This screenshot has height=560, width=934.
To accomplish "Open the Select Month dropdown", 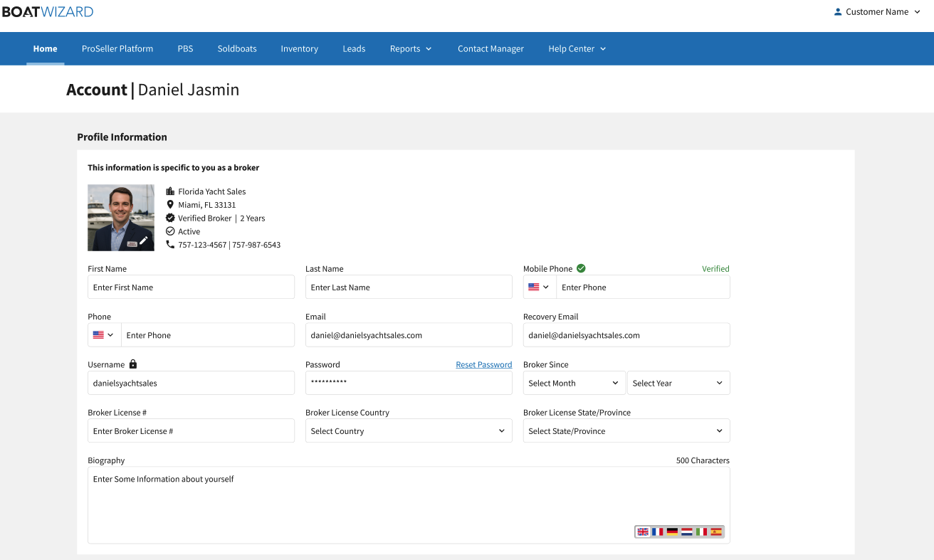I will 574,383.
